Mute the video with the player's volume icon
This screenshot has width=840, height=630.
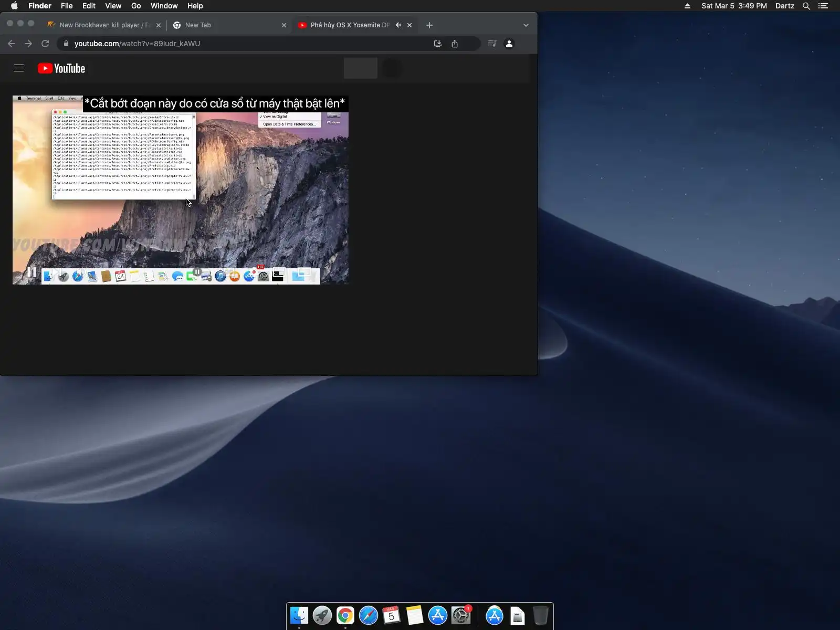click(80, 272)
